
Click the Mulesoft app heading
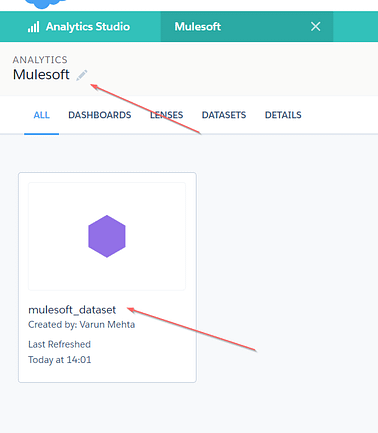coord(41,74)
